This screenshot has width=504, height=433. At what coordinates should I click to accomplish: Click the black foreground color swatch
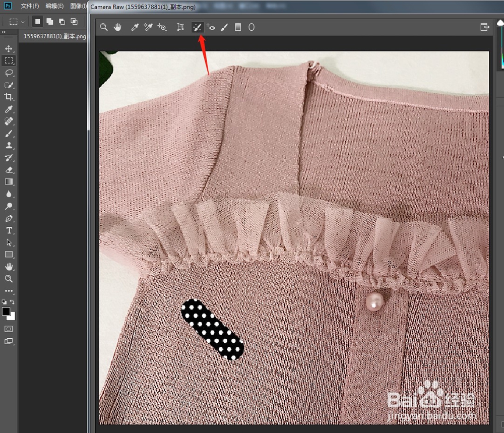point(6,311)
